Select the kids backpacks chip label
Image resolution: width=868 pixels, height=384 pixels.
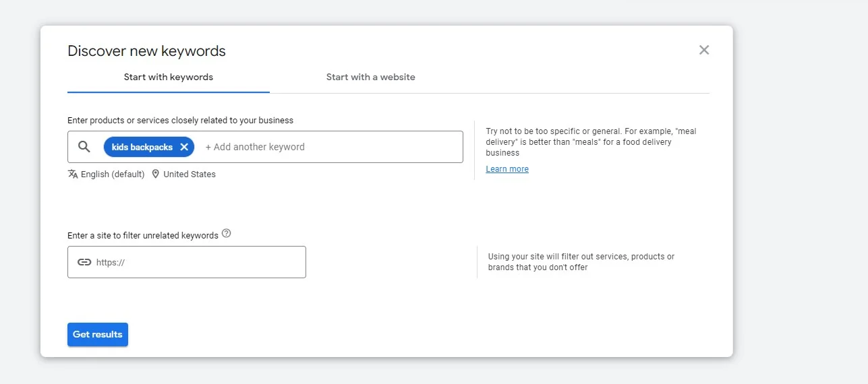(142, 147)
